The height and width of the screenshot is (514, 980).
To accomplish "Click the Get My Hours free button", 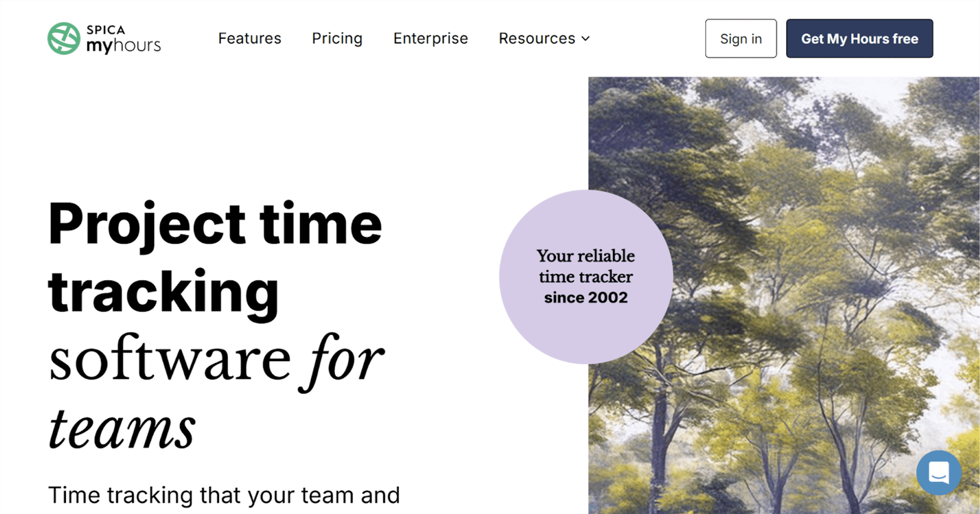I will click(x=859, y=39).
